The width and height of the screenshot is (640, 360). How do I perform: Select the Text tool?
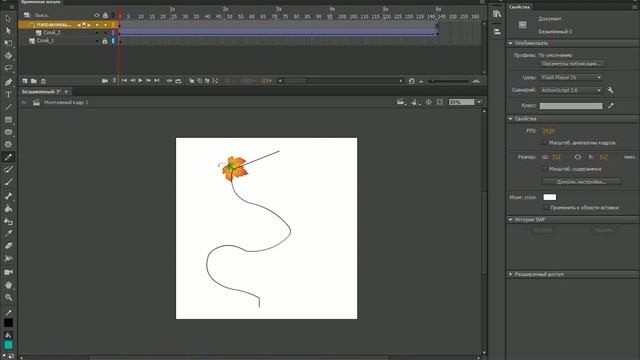point(8,94)
